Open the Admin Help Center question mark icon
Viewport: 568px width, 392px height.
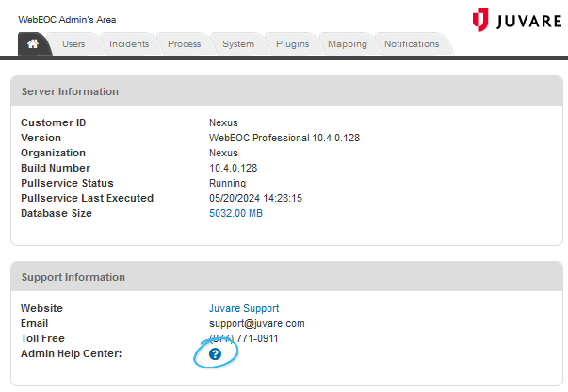[215, 354]
